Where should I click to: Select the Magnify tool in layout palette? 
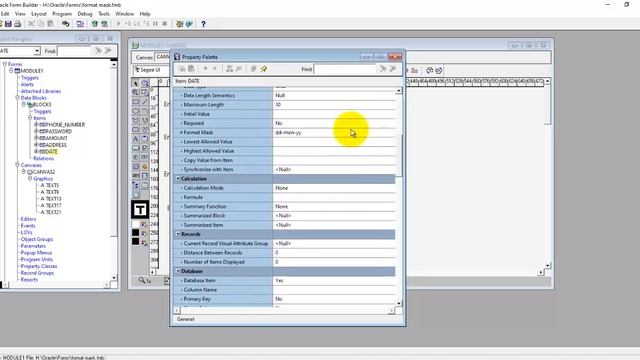tap(136, 93)
